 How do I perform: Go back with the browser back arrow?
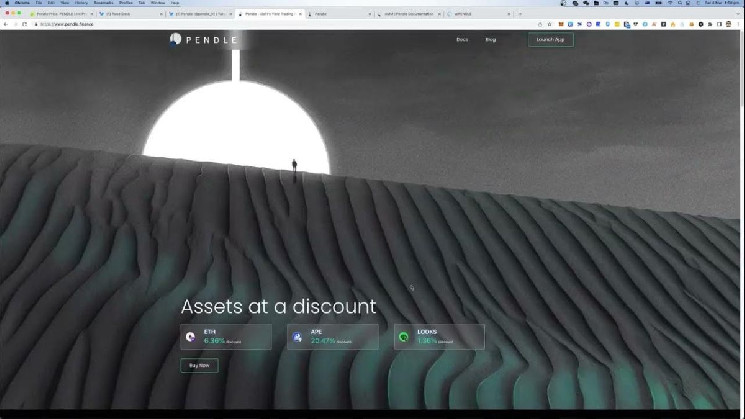(x=6, y=24)
